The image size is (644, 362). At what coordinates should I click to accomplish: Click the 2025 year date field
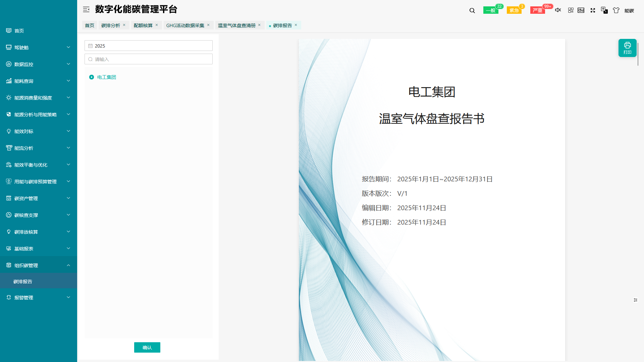(x=148, y=46)
